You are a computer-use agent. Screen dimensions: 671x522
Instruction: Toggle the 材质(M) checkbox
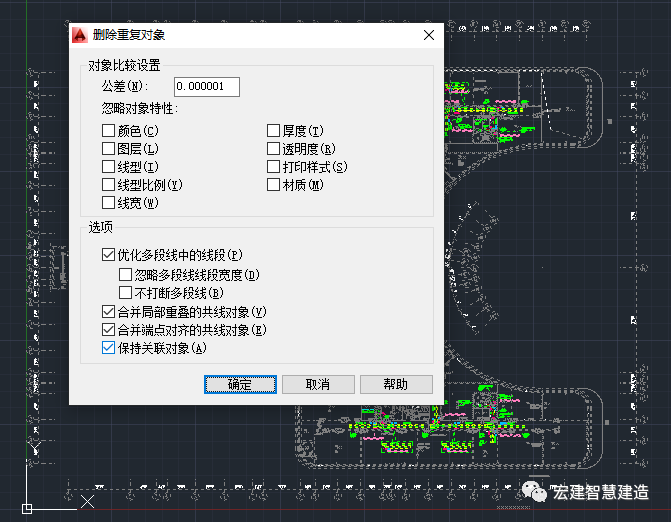(x=273, y=185)
